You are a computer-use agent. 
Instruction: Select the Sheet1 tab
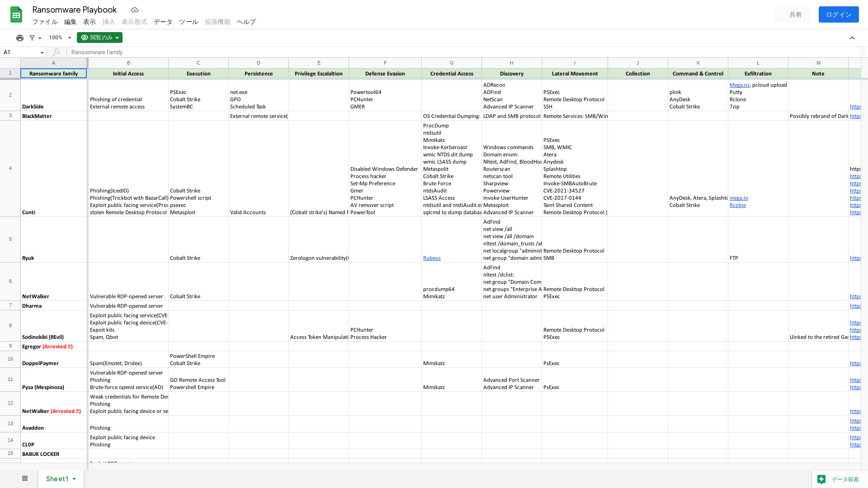pyautogui.click(x=61, y=479)
